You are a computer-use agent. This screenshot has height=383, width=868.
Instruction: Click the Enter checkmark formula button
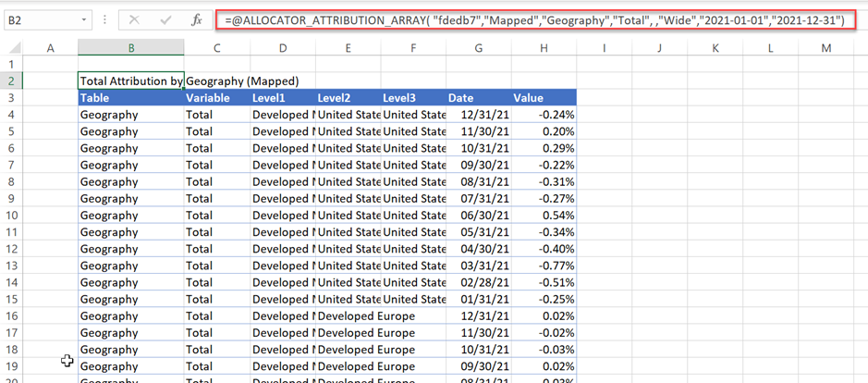click(165, 19)
